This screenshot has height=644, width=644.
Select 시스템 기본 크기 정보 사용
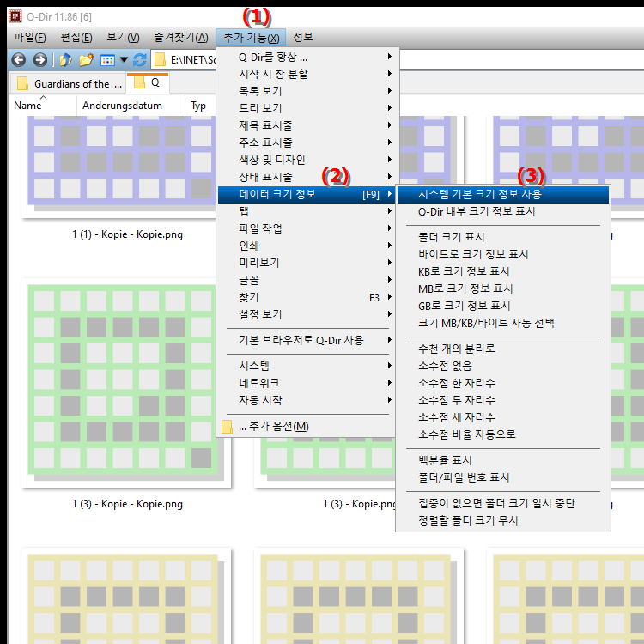tap(502, 194)
